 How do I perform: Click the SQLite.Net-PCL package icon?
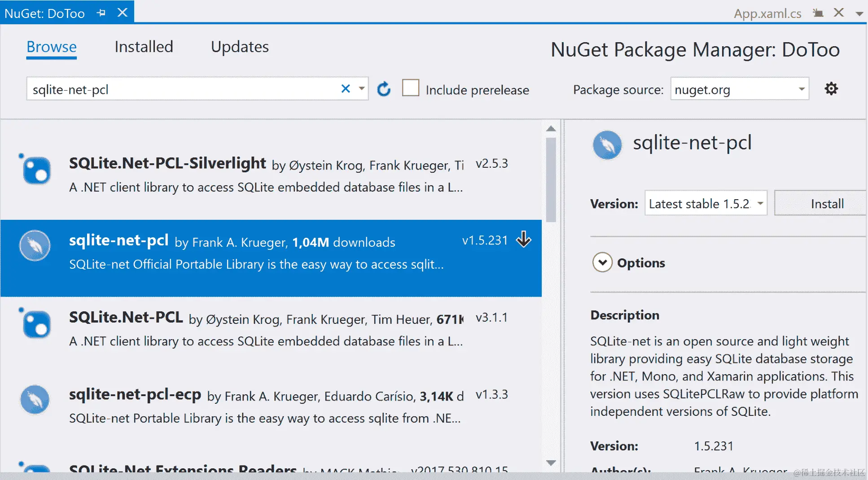[x=35, y=323]
